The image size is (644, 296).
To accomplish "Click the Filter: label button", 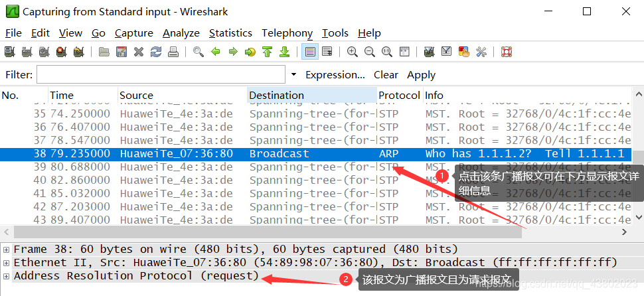I will click(19, 75).
